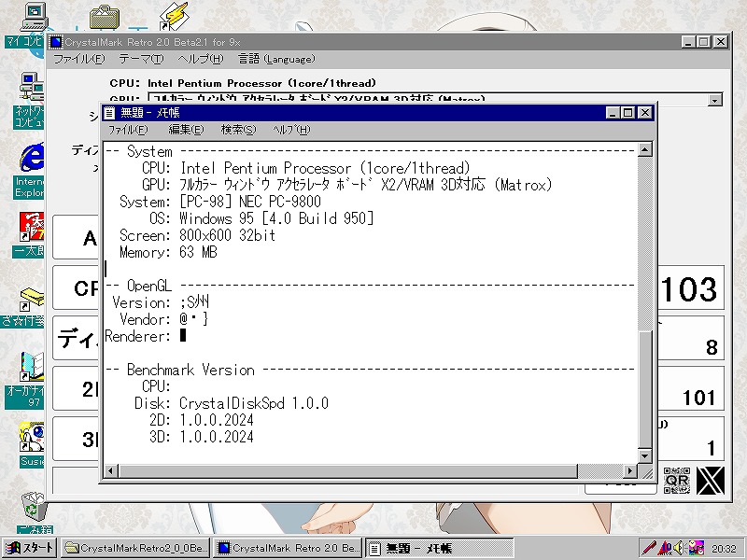Screen dimensions: 747x560
Task: Click the Notepad window resize grip
Action: pos(646,472)
